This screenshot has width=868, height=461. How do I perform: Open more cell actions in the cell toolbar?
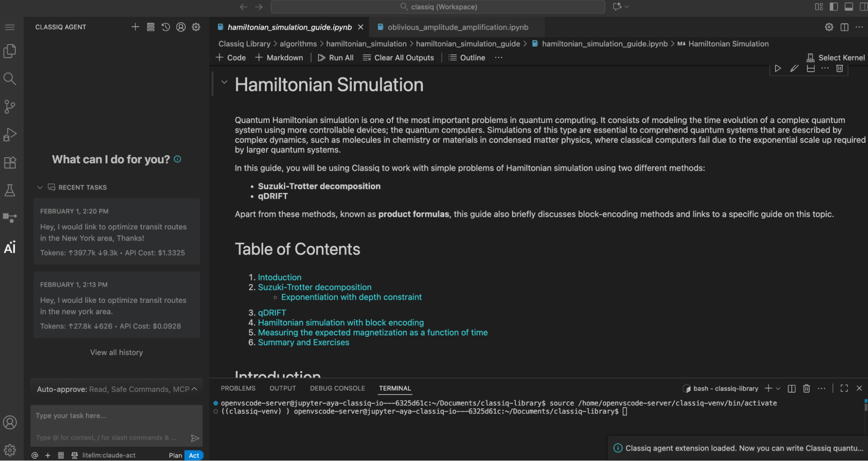click(825, 68)
